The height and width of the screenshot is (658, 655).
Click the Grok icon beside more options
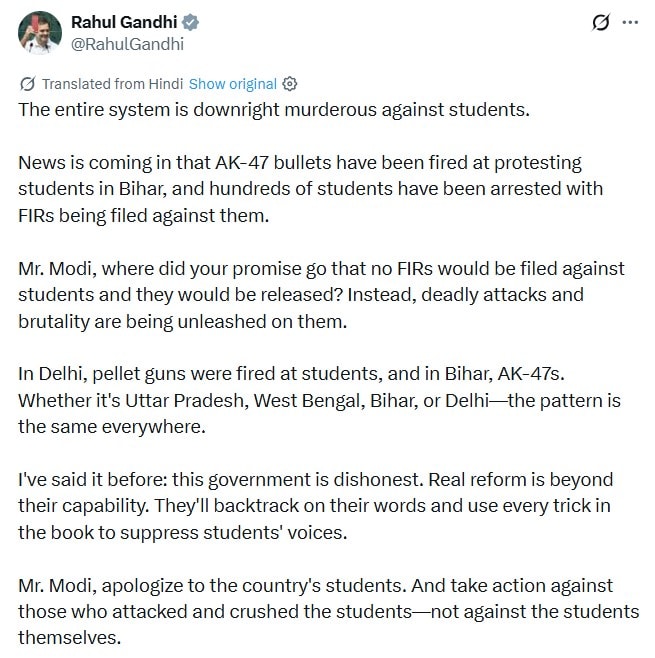(600, 22)
